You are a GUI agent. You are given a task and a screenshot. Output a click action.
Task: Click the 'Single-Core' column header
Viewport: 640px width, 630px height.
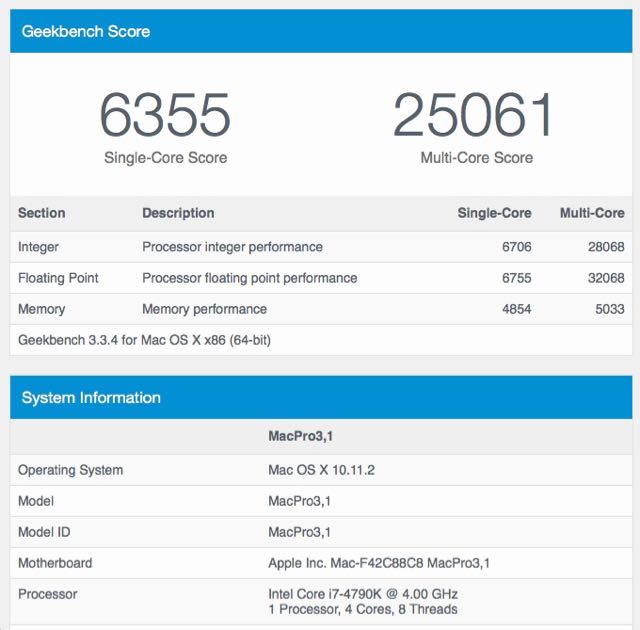494,213
